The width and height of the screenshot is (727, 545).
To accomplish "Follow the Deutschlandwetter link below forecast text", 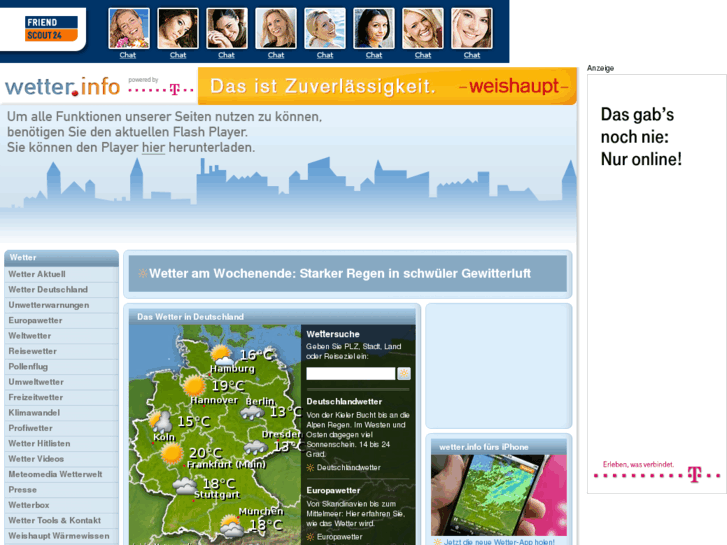I will tap(348, 468).
